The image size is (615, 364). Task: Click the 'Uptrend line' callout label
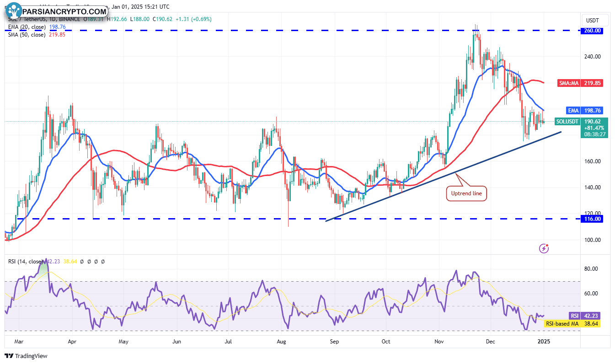pos(466,194)
